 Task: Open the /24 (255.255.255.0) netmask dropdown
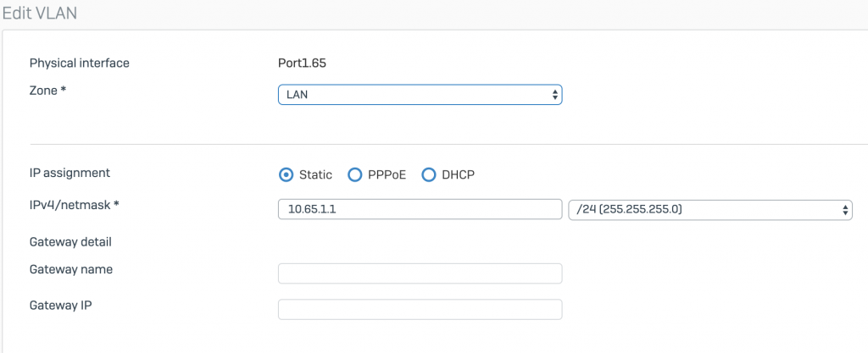click(x=710, y=209)
